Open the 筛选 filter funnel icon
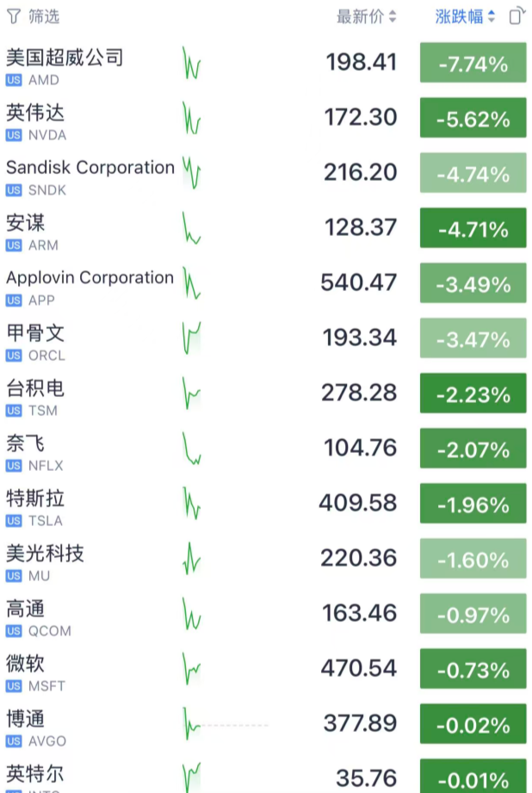The height and width of the screenshot is (793, 532). (13, 16)
